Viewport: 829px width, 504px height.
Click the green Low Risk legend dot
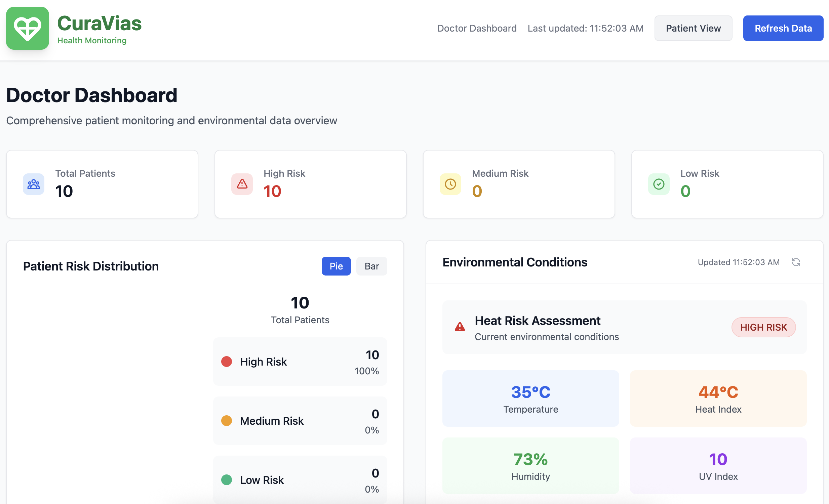(x=227, y=480)
